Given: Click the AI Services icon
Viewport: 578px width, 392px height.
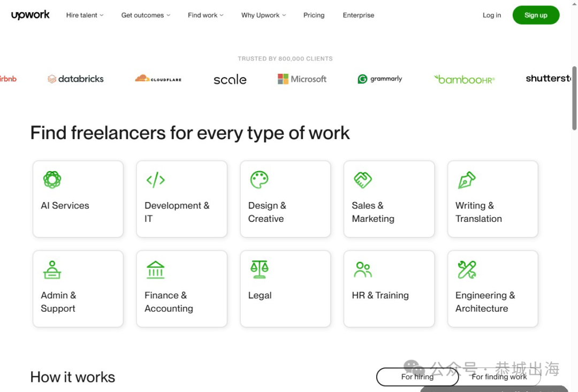Looking at the screenshot, I should pos(52,180).
